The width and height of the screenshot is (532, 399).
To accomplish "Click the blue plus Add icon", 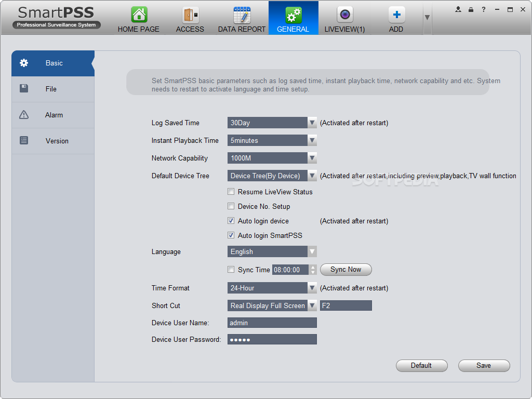I will [x=396, y=15].
